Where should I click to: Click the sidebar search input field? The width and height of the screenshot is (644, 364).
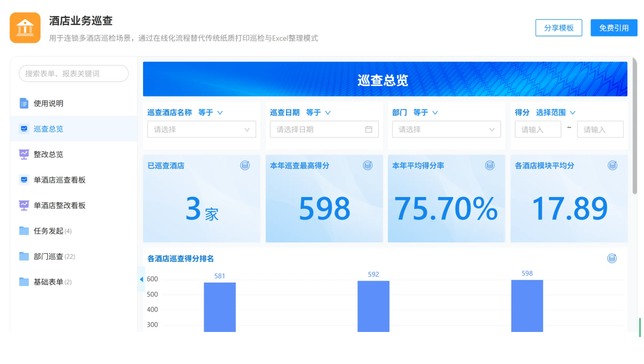point(73,73)
